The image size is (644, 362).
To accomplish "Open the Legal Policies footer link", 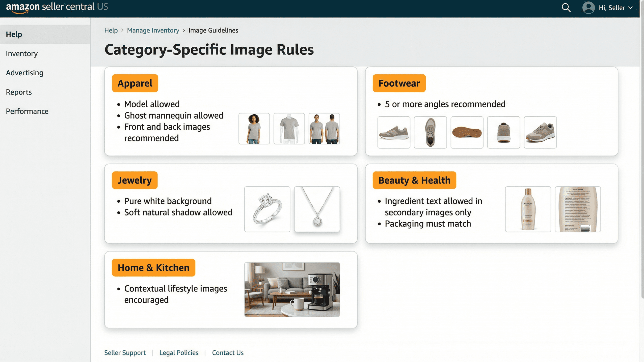I will click(179, 352).
